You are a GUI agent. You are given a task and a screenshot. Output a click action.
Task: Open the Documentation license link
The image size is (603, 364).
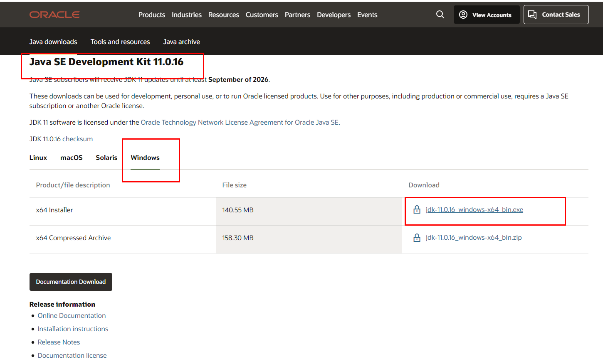pyautogui.click(x=72, y=355)
